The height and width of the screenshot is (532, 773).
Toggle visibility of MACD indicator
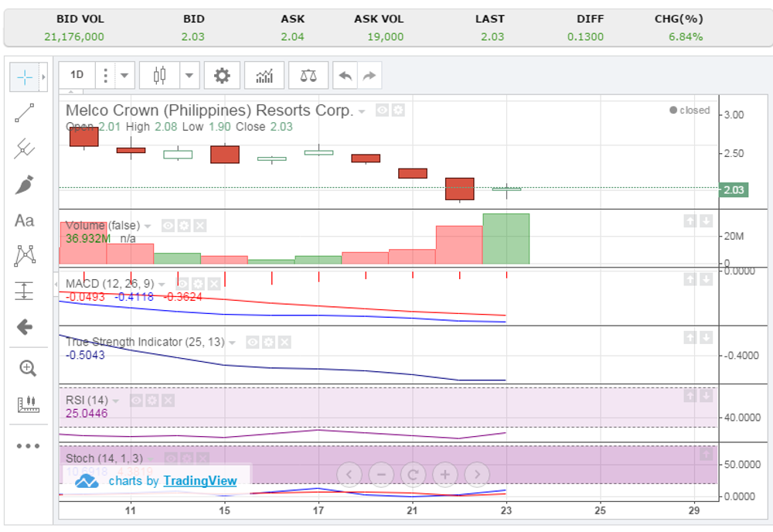point(182,284)
